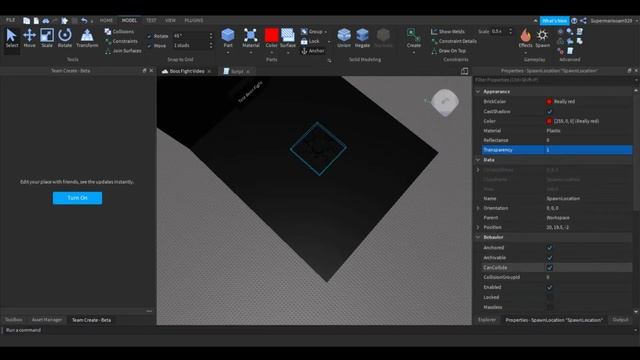Pick the Scale tool
640x360 pixels.
point(47,38)
